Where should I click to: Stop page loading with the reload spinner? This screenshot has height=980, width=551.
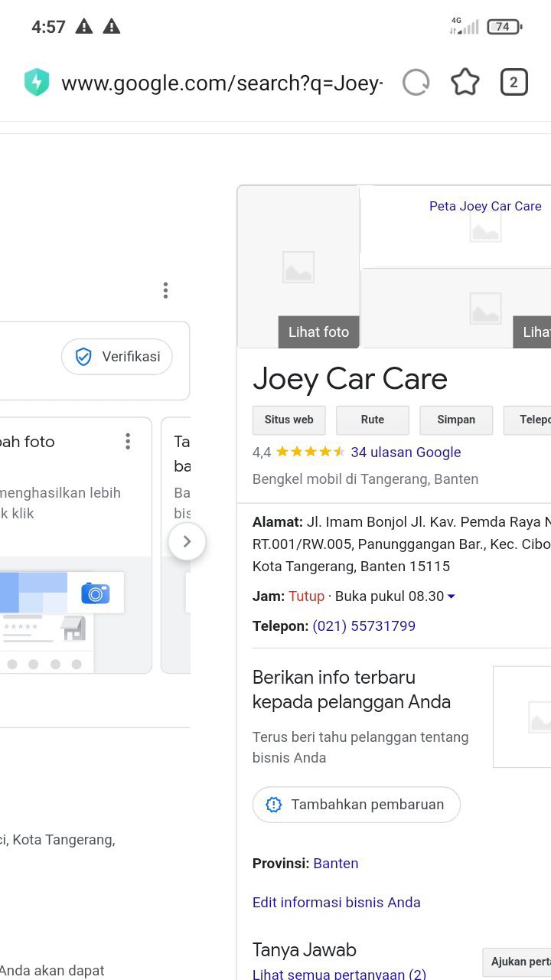tap(416, 83)
